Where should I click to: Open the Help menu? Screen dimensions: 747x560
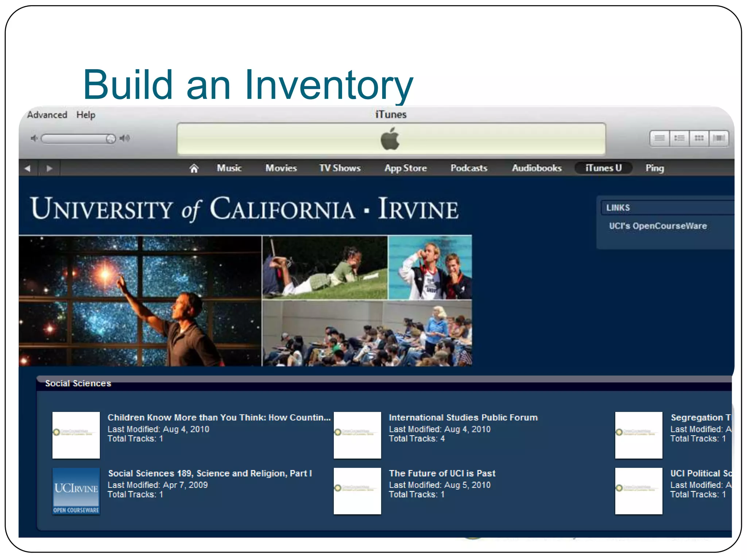point(86,115)
